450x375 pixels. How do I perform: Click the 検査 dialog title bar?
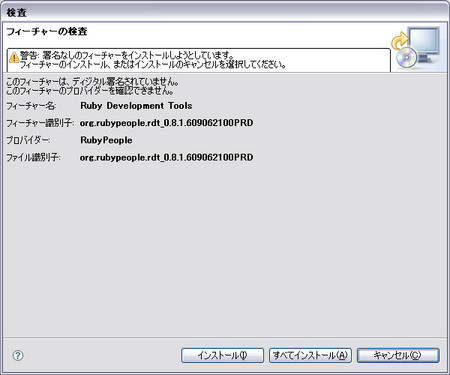[x=225, y=13]
